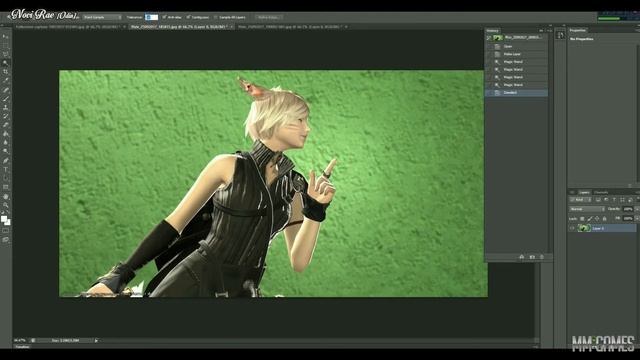Select the Rectangular Marquee tool
The image size is (640, 360).
(x=5, y=46)
